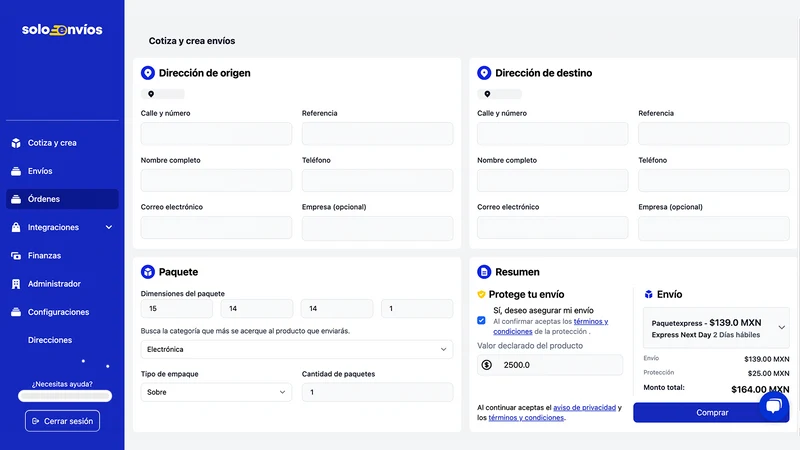Expand the Paquetexpress shipping option dropdown

point(716,328)
